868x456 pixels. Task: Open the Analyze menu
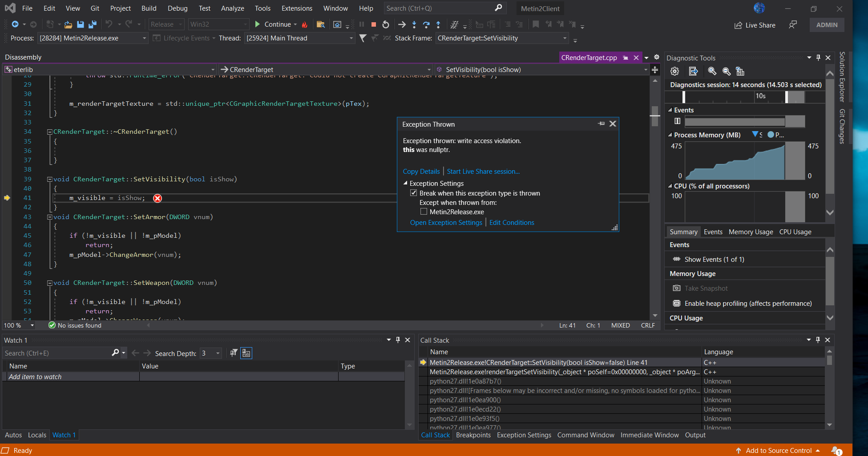coord(232,8)
